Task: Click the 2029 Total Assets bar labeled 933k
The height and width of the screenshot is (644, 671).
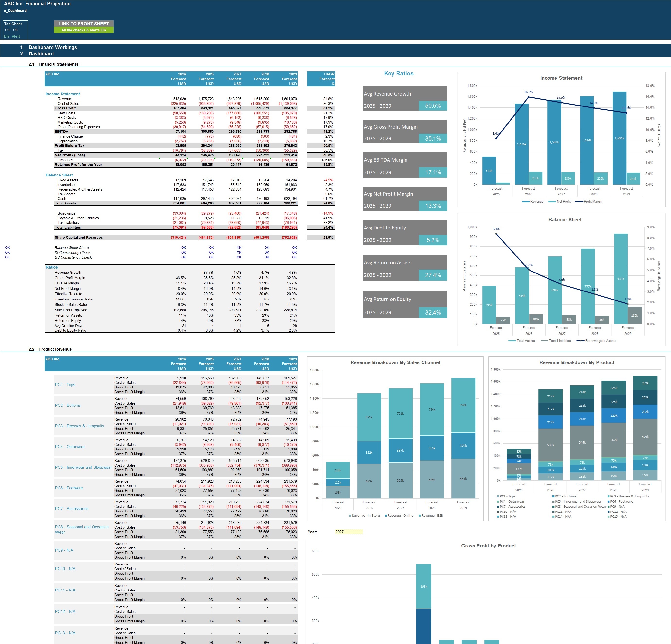Action: 621,279
